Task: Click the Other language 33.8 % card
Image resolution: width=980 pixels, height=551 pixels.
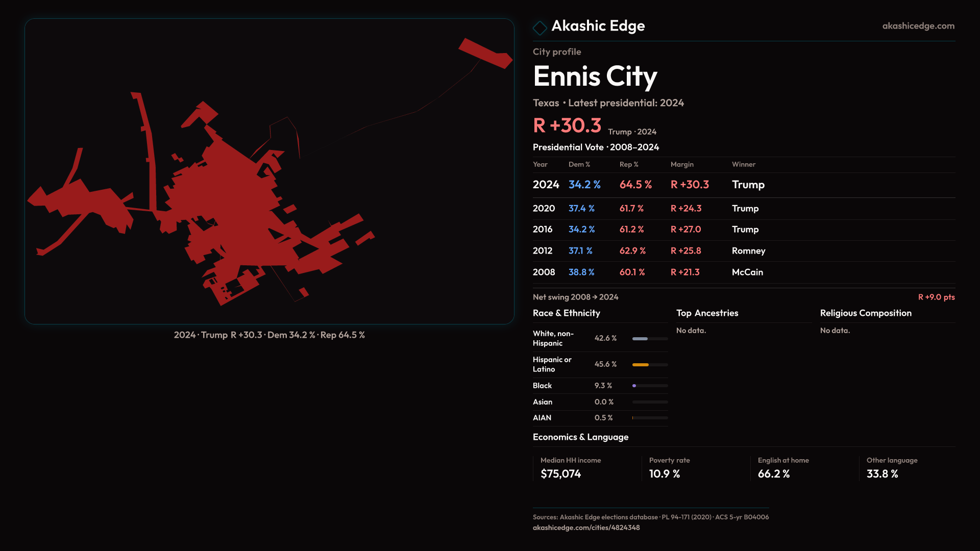Action: point(892,468)
